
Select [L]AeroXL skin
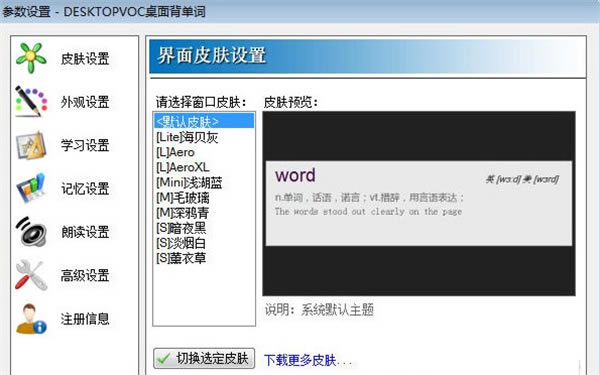click(x=204, y=167)
